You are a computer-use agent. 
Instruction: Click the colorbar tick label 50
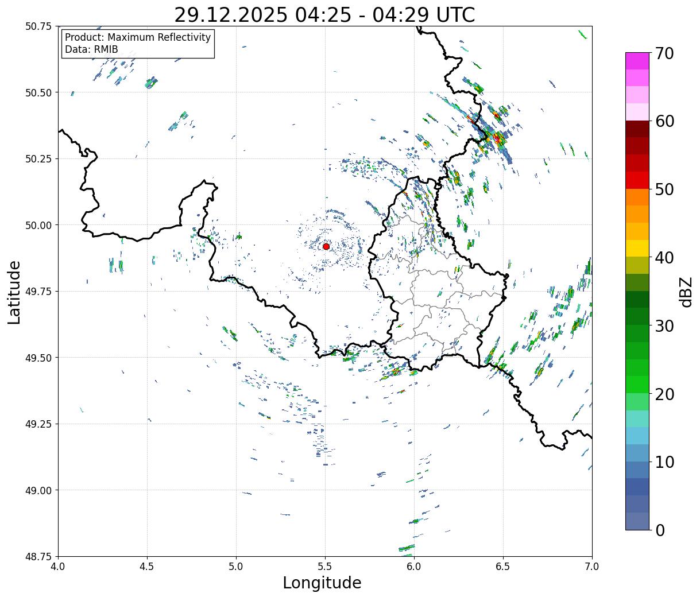[664, 189]
